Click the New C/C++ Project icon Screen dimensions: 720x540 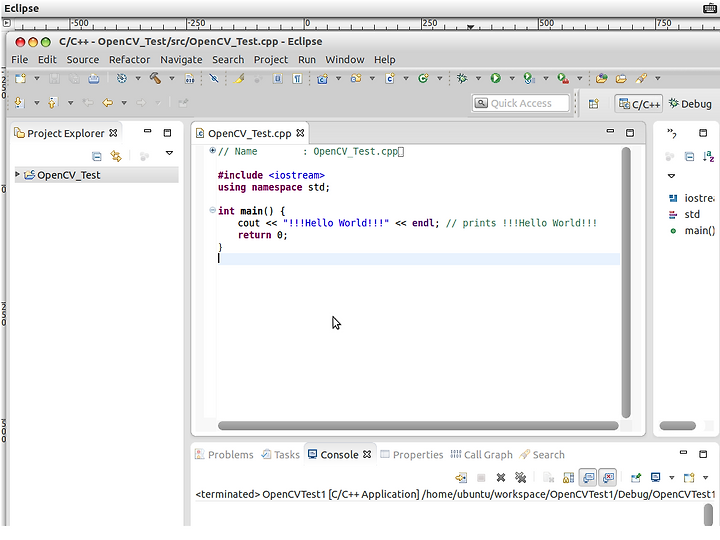pyautogui.click(x=322, y=79)
